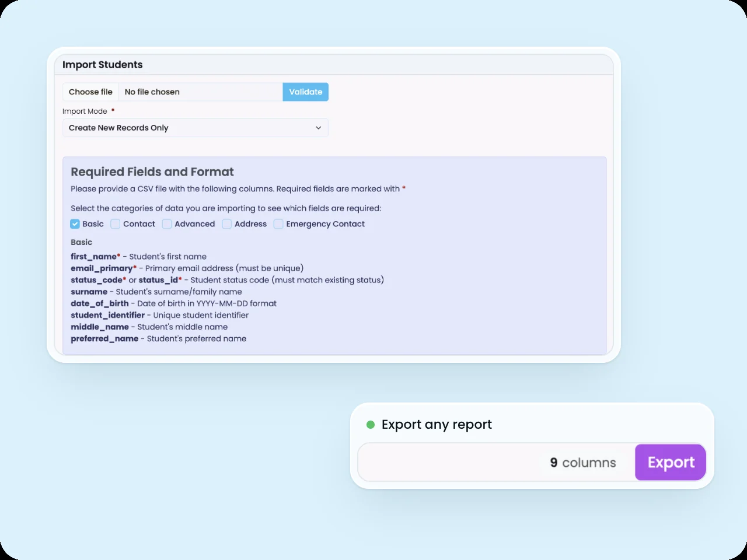Image resolution: width=747 pixels, height=560 pixels.
Task: Click the 'Basic' section subheading above first_name
Action: (82, 242)
